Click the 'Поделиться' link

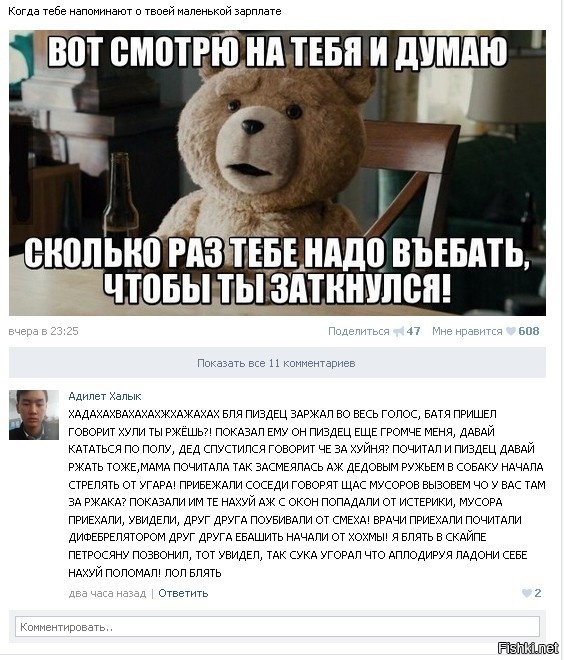pyautogui.click(x=359, y=331)
